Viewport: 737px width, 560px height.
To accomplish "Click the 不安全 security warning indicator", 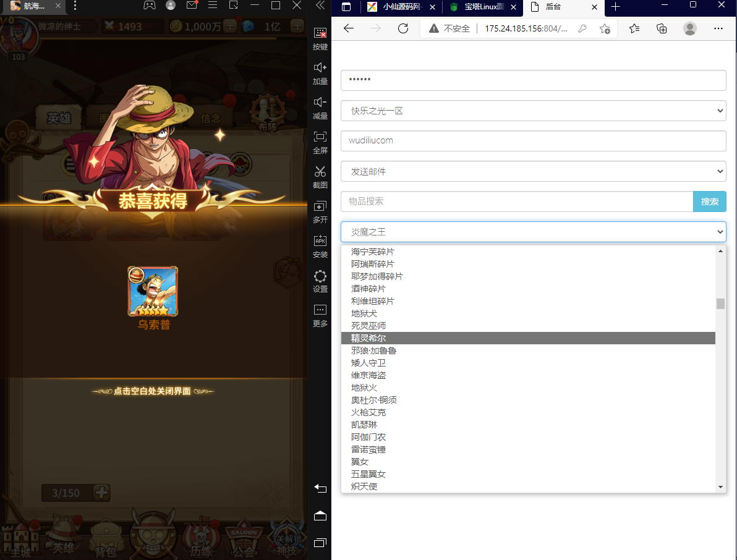I will point(449,28).
